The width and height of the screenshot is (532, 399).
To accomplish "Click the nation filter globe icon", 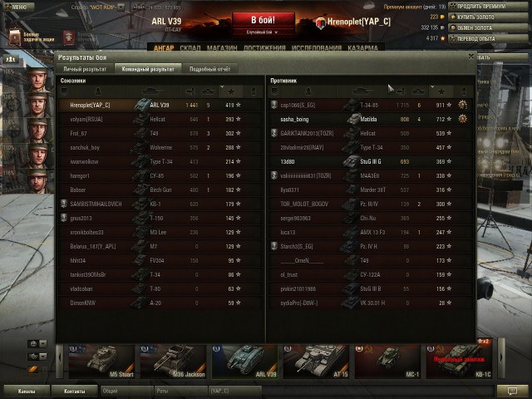I will (33, 343).
